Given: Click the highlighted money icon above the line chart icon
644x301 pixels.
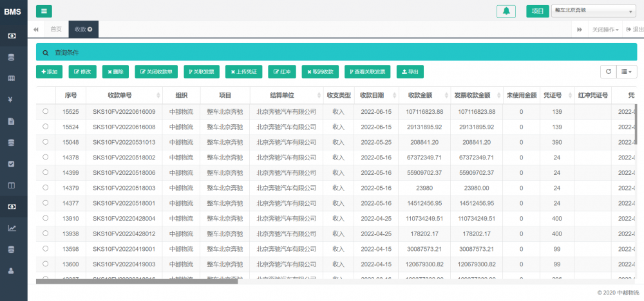Looking at the screenshot, I should click(x=12, y=206).
